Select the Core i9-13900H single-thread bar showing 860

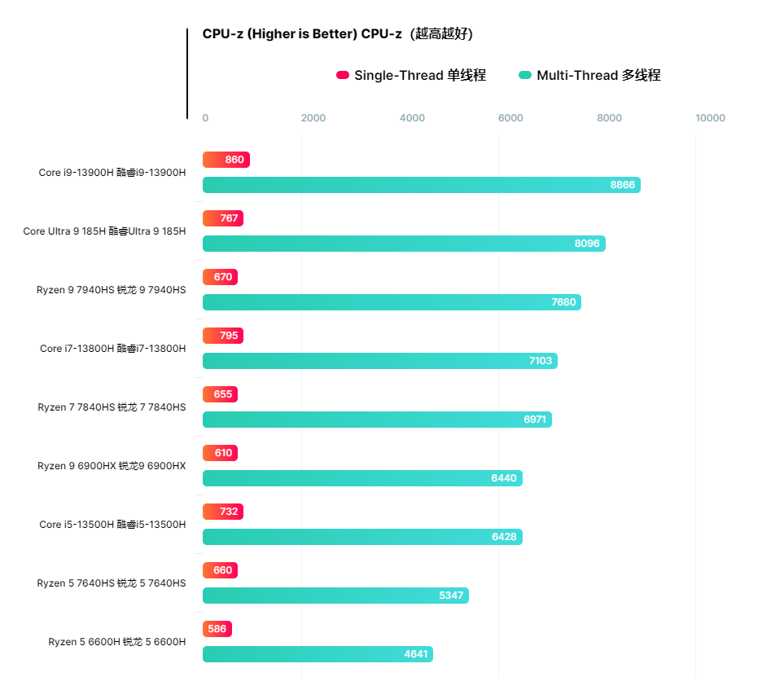[226, 160]
